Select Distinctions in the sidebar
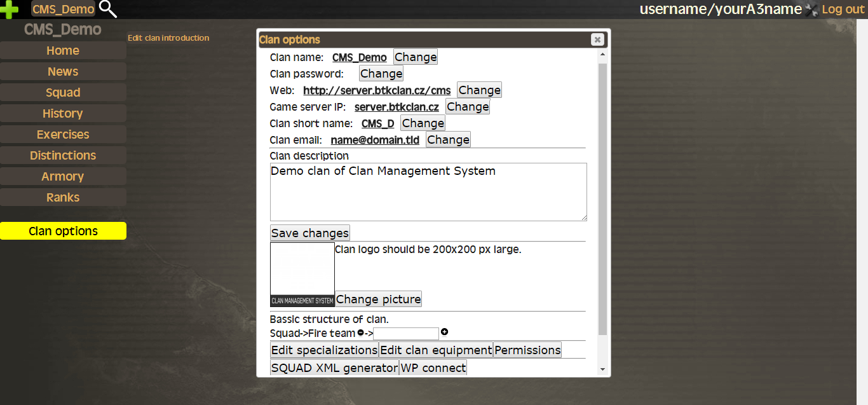This screenshot has height=405, width=868. pos(63,156)
